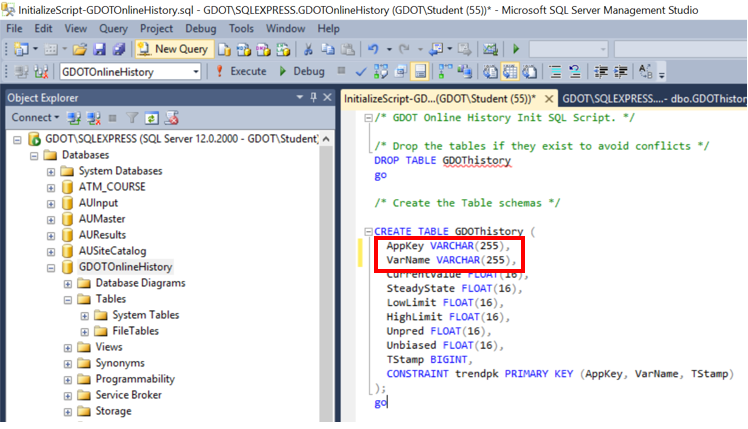The image size is (748, 429).
Task: Click the Copy icon
Action: (x=328, y=49)
